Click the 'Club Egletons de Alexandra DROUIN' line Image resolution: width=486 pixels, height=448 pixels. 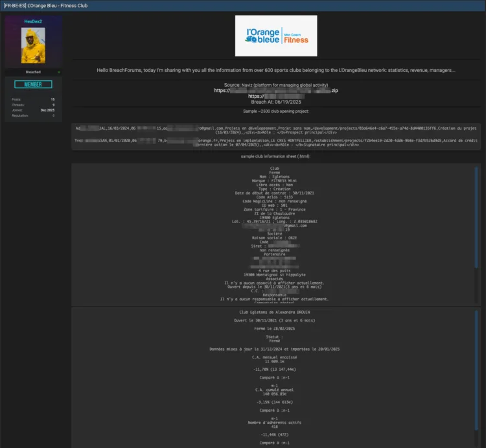274,312
